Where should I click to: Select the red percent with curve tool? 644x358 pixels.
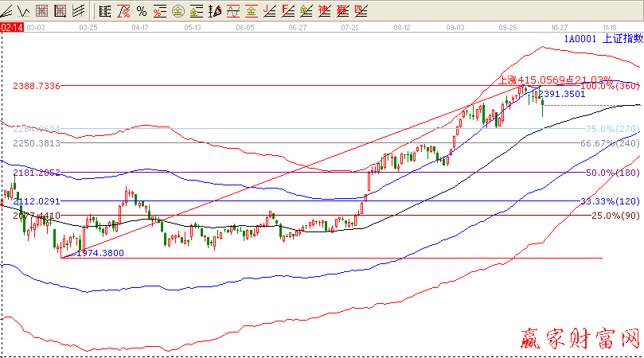123,11
